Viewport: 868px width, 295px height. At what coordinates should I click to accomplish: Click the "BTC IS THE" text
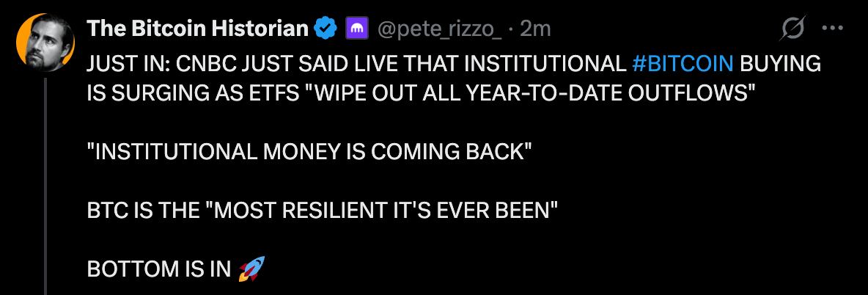(141, 211)
